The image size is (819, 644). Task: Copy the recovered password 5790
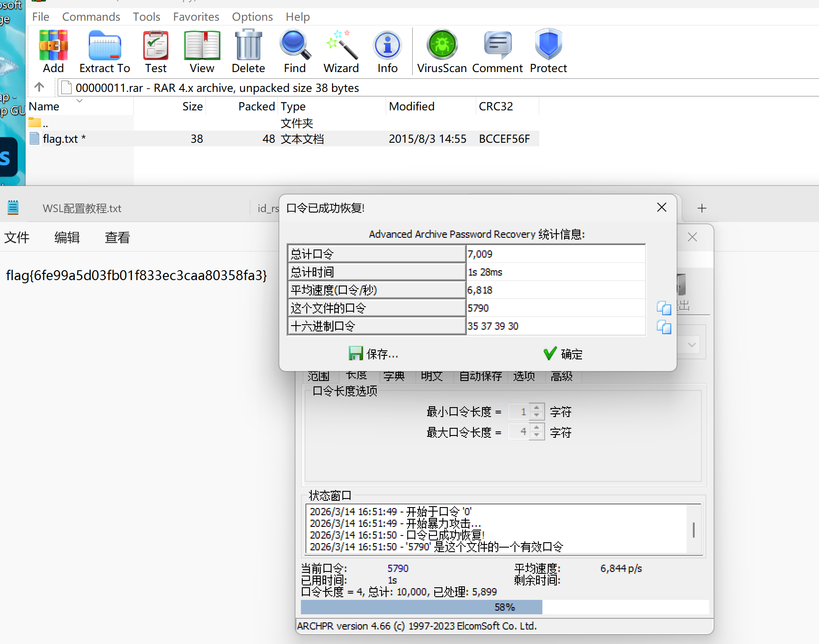[664, 308]
